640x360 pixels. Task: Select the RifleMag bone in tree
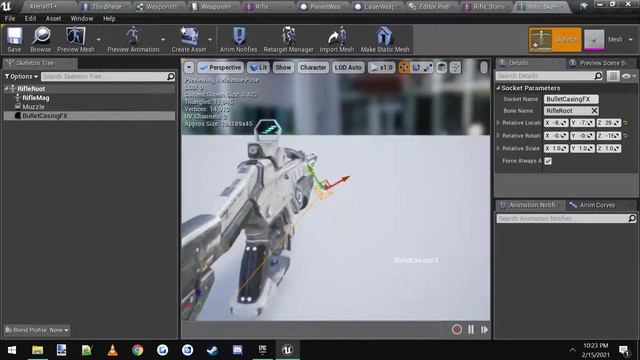tap(36, 98)
